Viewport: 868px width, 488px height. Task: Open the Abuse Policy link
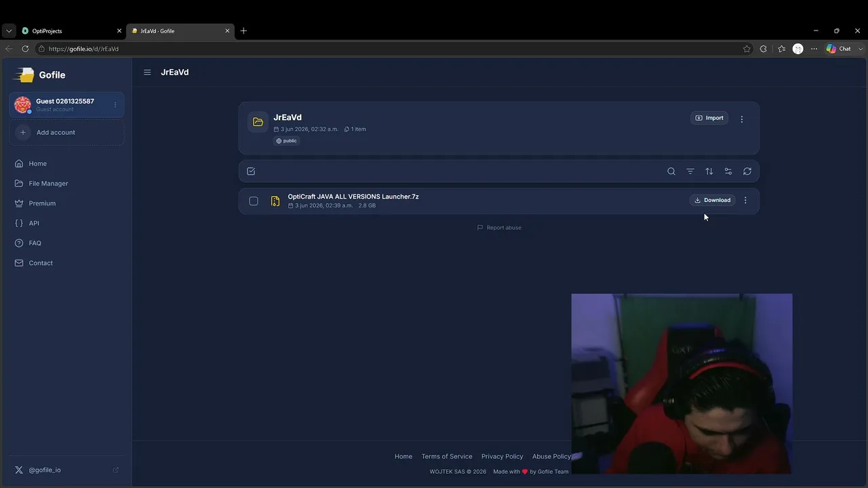click(x=551, y=456)
